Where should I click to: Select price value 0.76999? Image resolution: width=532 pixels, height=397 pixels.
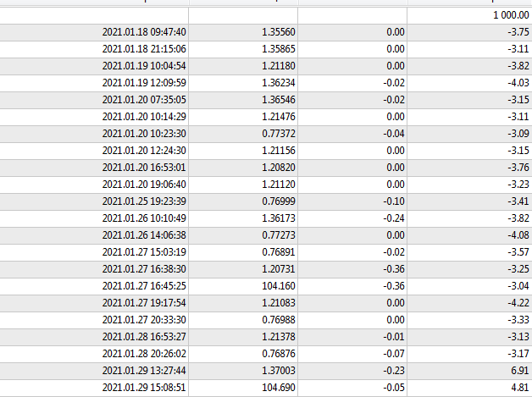pyautogui.click(x=279, y=201)
